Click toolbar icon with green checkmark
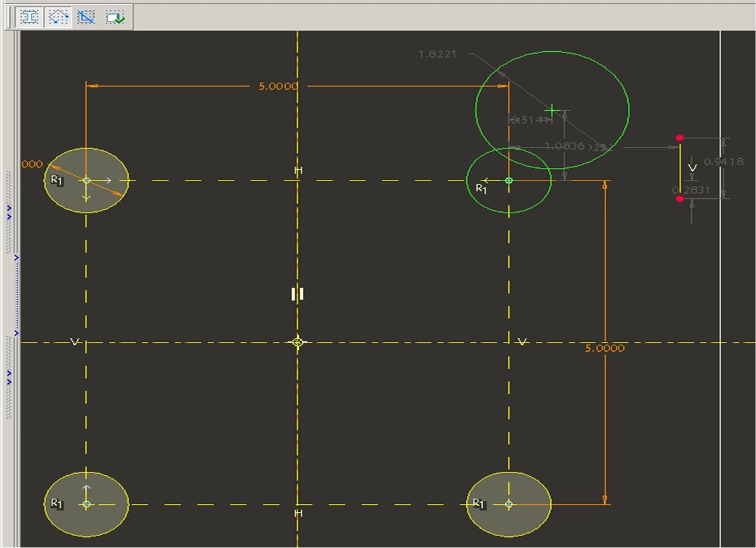 (115, 17)
